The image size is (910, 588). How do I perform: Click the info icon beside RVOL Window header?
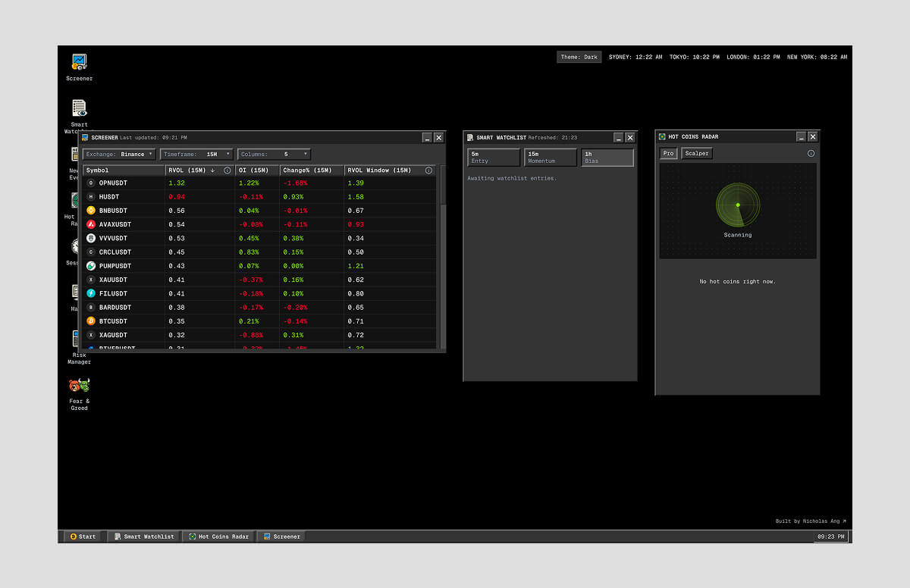coord(428,170)
